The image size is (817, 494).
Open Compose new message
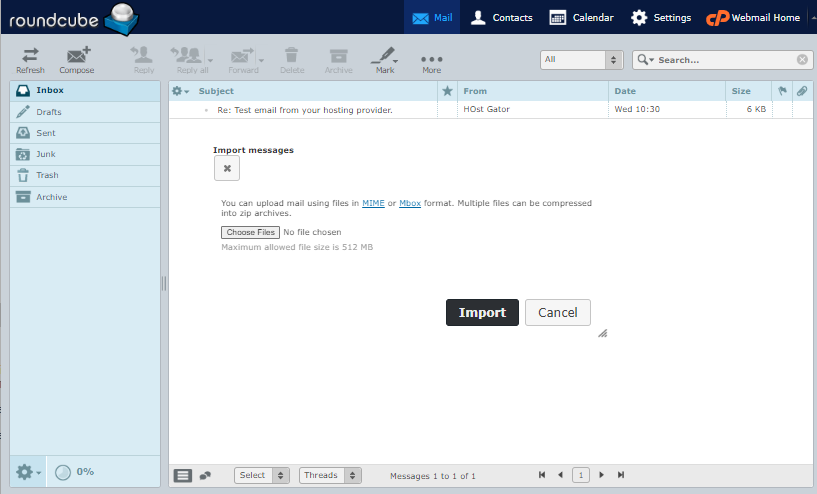(x=77, y=60)
